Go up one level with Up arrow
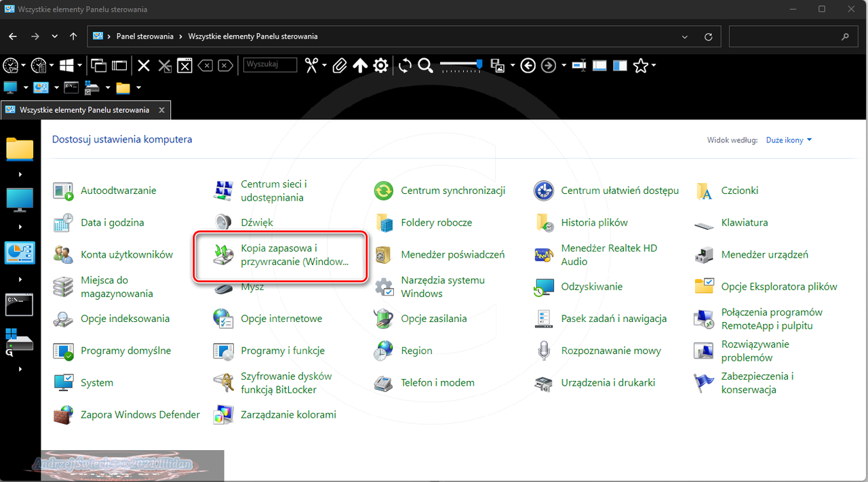This screenshot has height=482, width=868. pyautogui.click(x=74, y=37)
